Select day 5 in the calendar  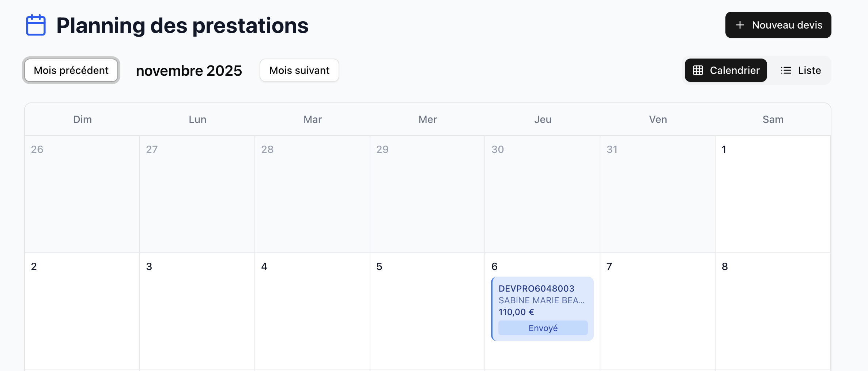tap(427, 311)
